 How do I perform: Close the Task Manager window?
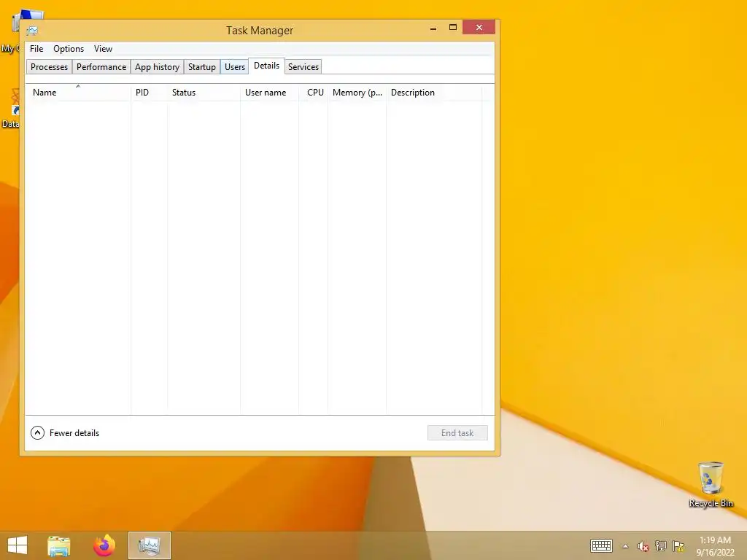(x=479, y=28)
